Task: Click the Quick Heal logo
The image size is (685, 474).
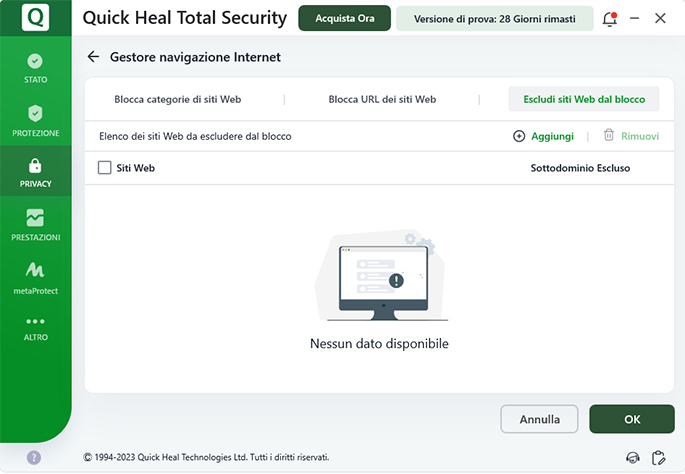Action: (35, 18)
